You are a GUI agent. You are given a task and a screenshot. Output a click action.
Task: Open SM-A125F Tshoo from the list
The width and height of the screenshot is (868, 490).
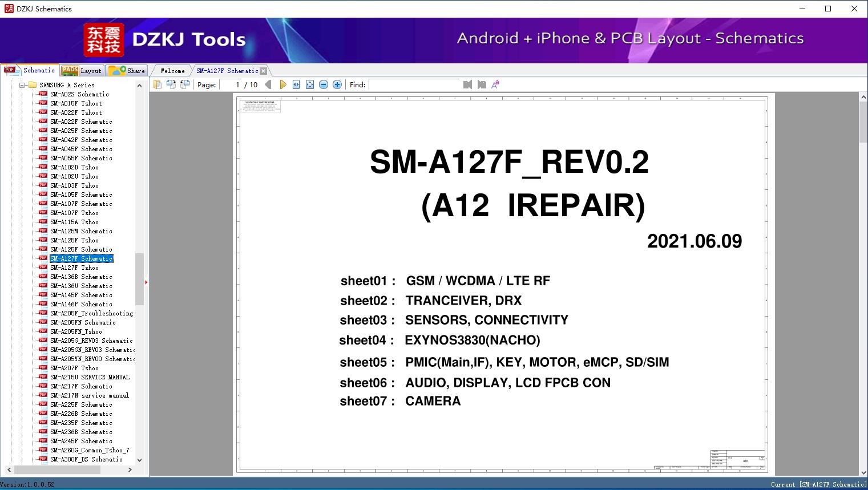tap(74, 240)
